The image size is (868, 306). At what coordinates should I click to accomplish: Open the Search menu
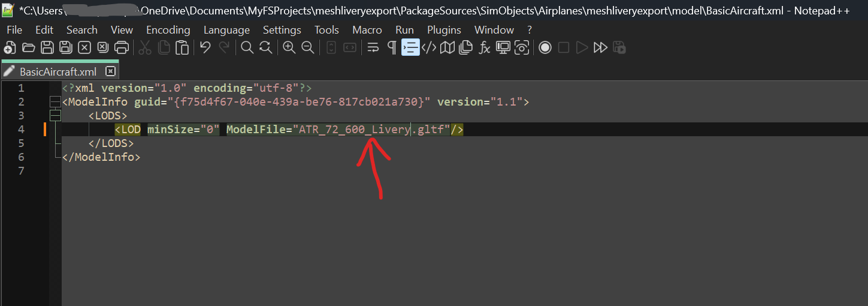pos(82,29)
